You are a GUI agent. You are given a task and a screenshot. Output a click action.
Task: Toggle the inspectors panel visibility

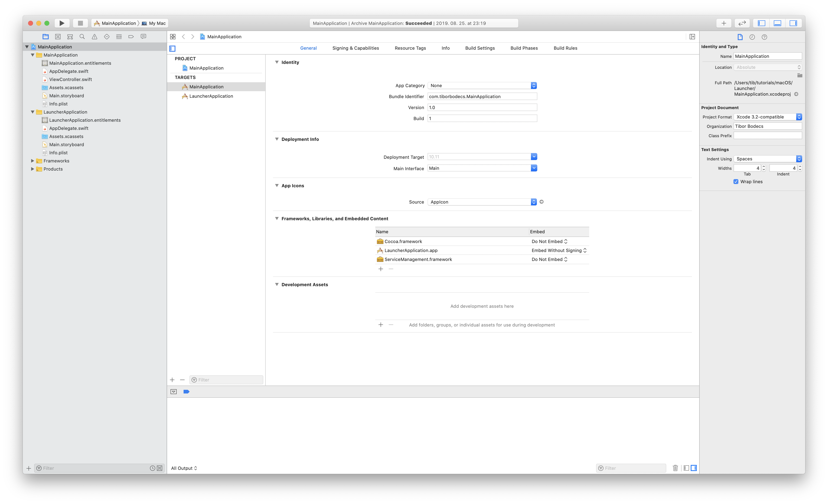[793, 23]
